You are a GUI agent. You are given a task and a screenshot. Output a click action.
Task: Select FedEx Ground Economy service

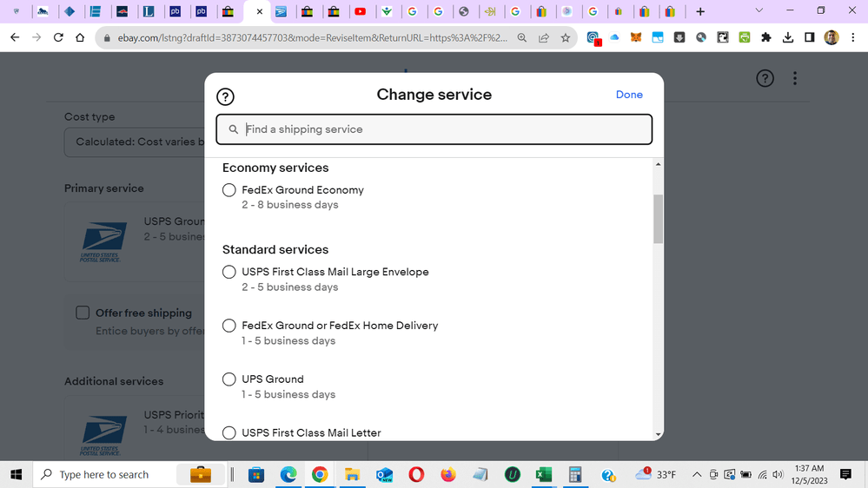coord(229,190)
